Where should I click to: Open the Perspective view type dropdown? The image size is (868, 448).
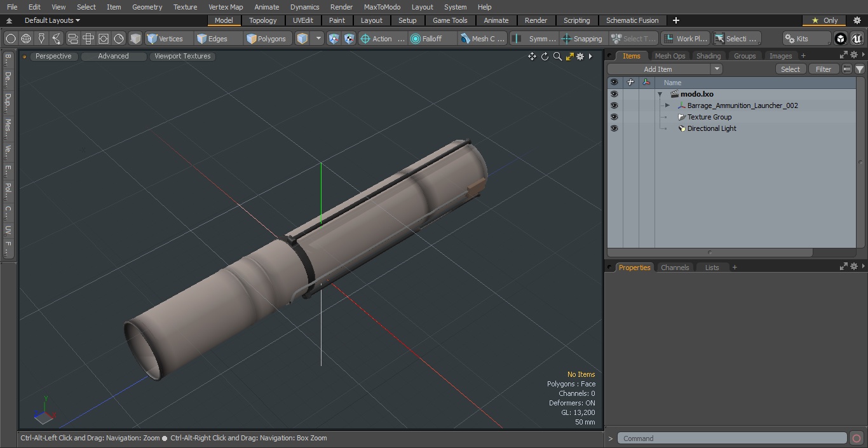point(53,56)
